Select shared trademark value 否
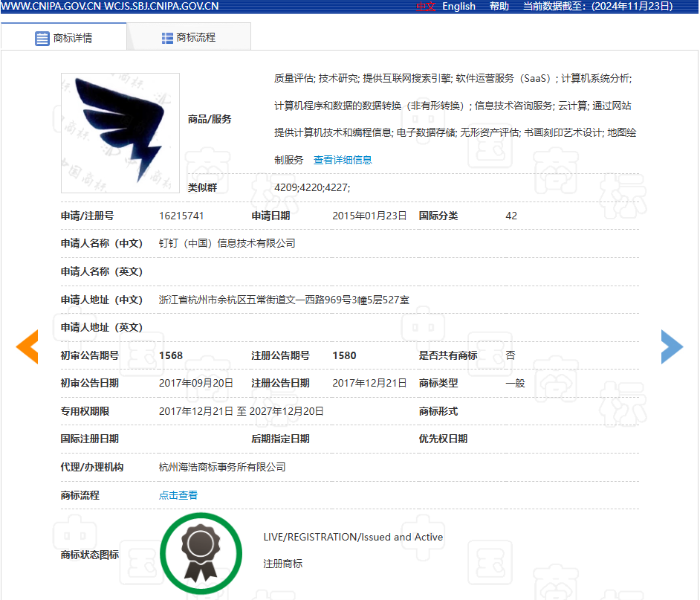The width and height of the screenshot is (700, 600). coord(511,355)
